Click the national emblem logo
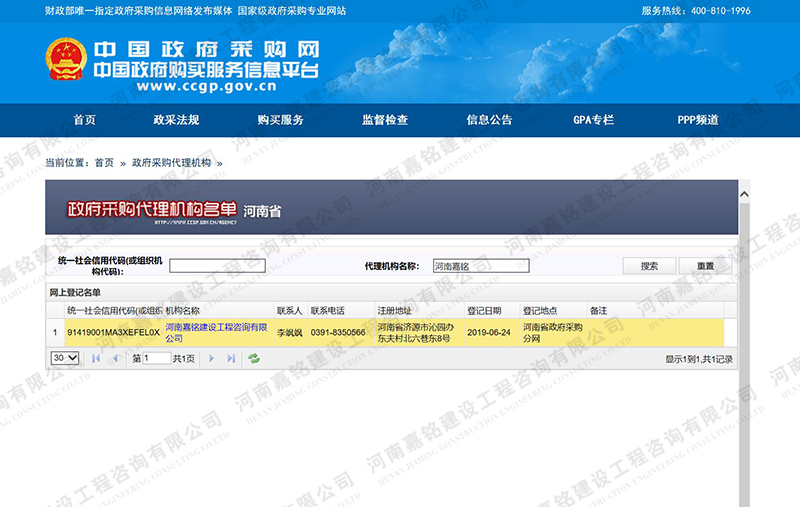This screenshot has height=507, width=800. pyautogui.click(x=66, y=59)
